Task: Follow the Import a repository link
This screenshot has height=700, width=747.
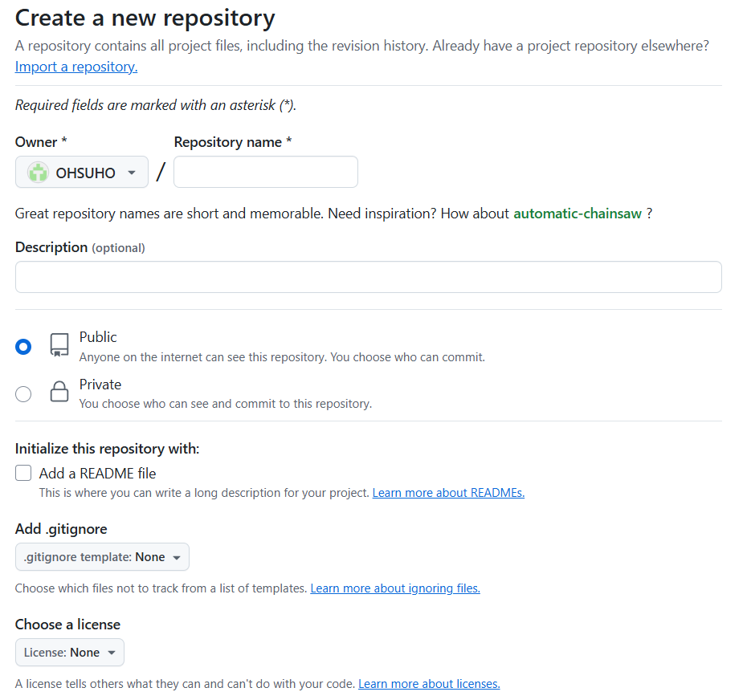Action: point(76,67)
